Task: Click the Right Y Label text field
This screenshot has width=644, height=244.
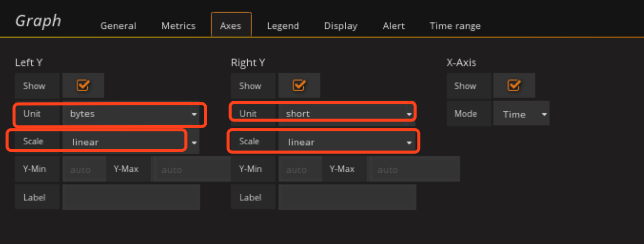Action: [347, 197]
